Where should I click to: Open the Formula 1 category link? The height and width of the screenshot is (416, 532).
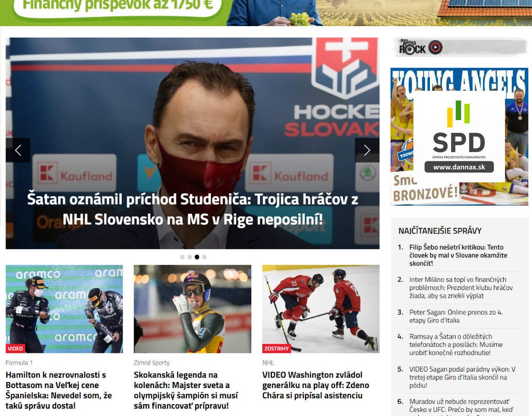coord(19,363)
